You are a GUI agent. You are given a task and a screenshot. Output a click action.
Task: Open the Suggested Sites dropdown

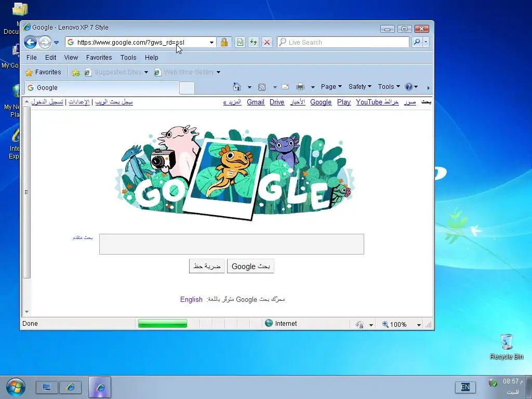click(x=116, y=72)
